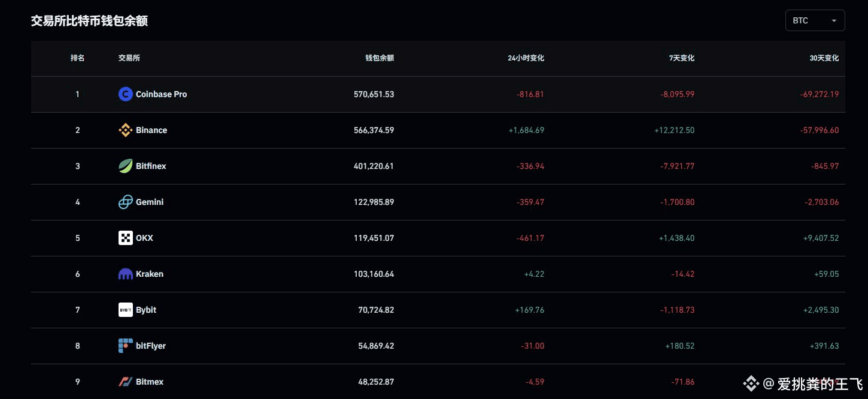Screen dimensions: 868x399
Task: Click the Binance logo icon
Action: (x=125, y=130)
